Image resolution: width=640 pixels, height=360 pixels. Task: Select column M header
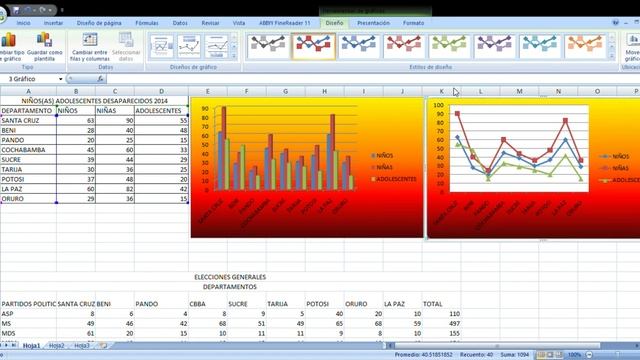click(x=519, y=91)
